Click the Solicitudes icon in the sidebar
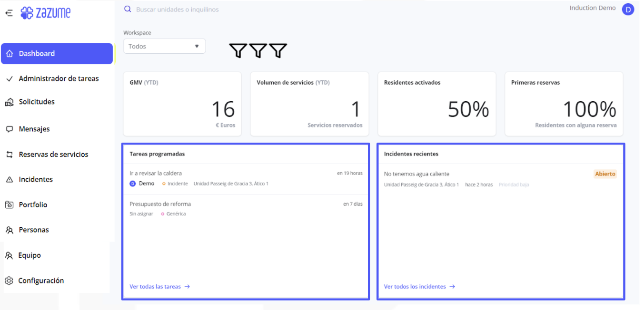Viewport: 644px width, 310px height. pos(10,102)
